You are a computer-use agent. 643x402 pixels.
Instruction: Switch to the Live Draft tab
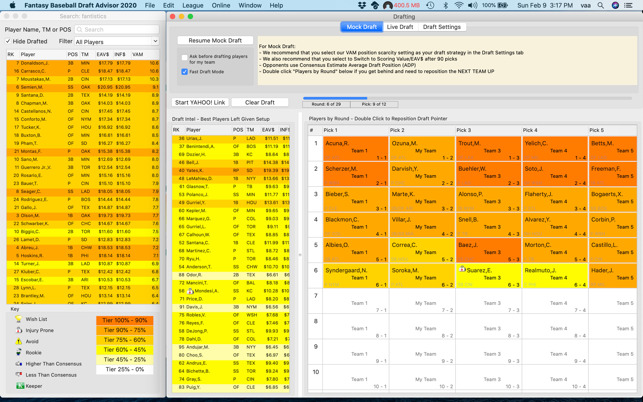[x=400, y=27]
